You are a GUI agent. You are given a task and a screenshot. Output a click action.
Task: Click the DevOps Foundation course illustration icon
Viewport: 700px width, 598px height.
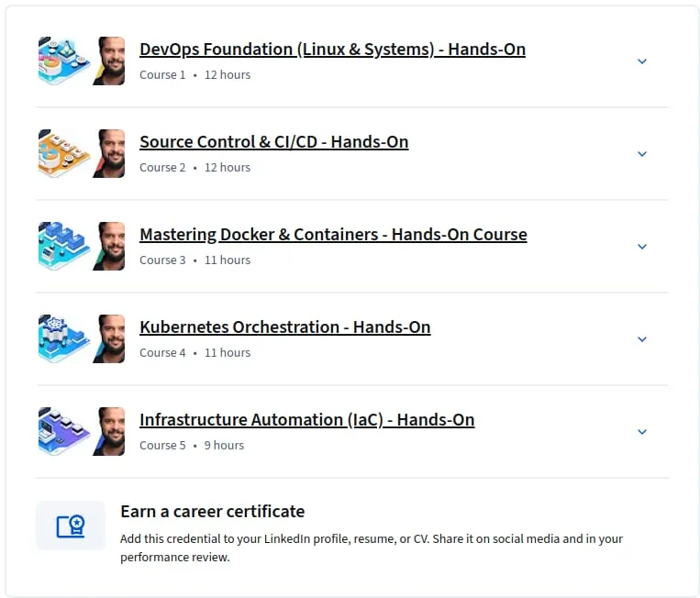[64, 61]
